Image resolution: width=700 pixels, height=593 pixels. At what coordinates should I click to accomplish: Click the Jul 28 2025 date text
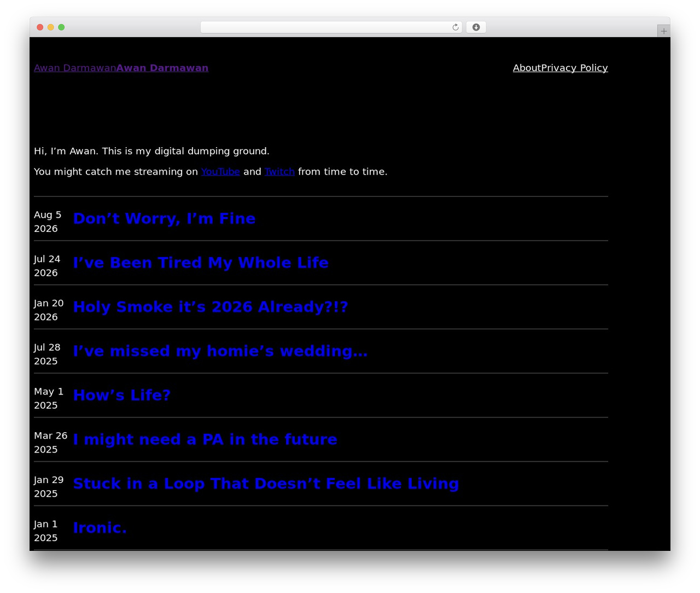click(47, 354)
